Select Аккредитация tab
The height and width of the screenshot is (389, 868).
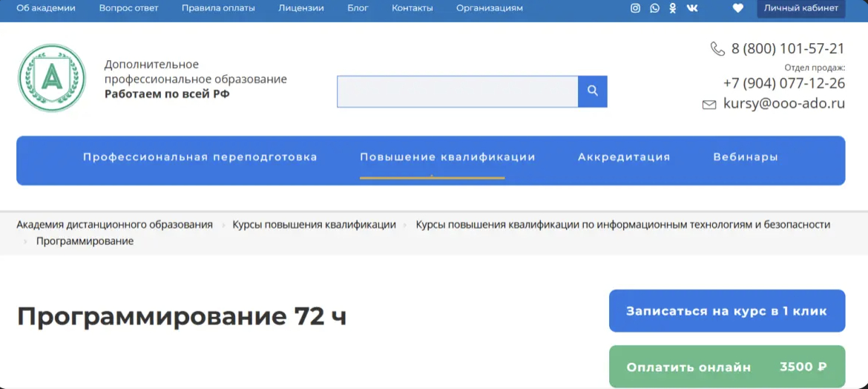(624, 157)
